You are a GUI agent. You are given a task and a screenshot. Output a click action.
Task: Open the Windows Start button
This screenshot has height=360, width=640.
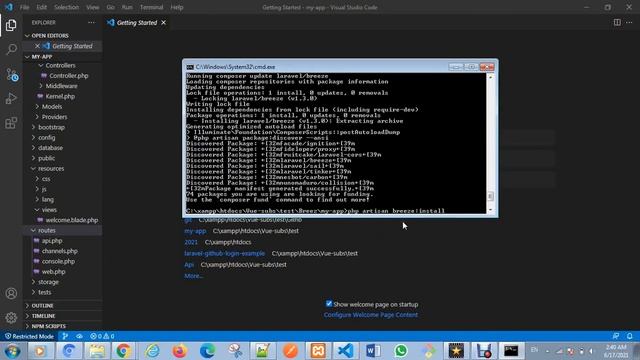12,351
